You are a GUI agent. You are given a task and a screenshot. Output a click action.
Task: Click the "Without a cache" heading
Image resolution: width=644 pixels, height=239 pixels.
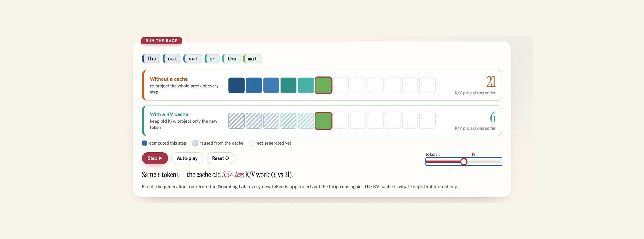[169, 79]
